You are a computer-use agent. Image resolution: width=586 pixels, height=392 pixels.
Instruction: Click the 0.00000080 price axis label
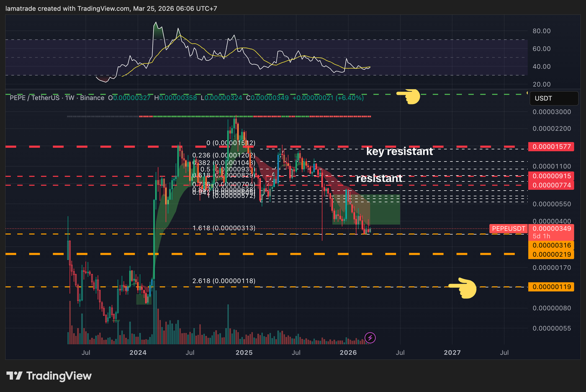coord(551,308)
